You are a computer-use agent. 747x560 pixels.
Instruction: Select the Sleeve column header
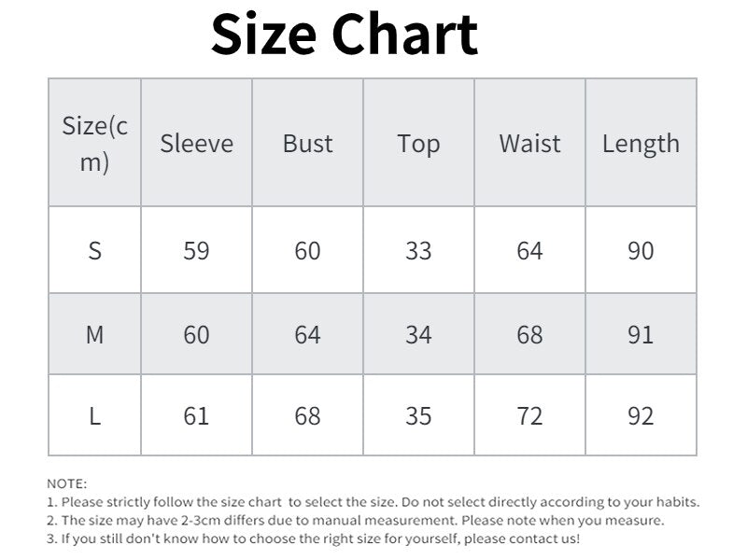point(196,144)
